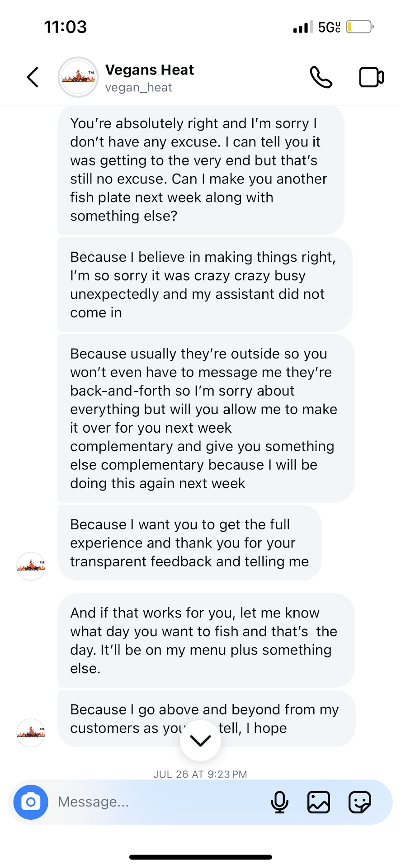This screenshot has height=868, width=401.
Task: Tap the avatar beside 'above and beyond' message
Action: tap(31, 732)
